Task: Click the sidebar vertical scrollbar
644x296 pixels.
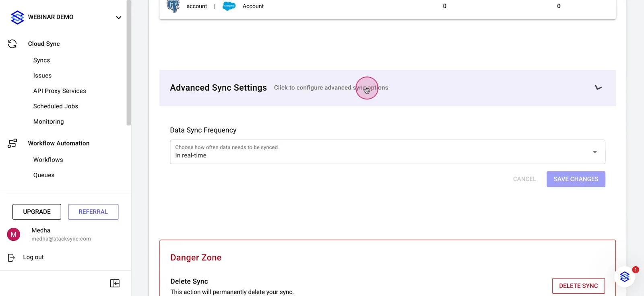Action: pos(129,63)
